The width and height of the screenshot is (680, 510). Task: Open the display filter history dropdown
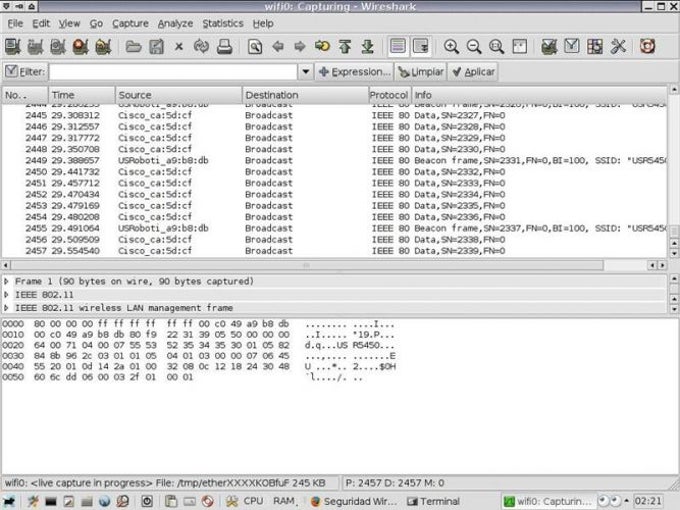point(305,72)
